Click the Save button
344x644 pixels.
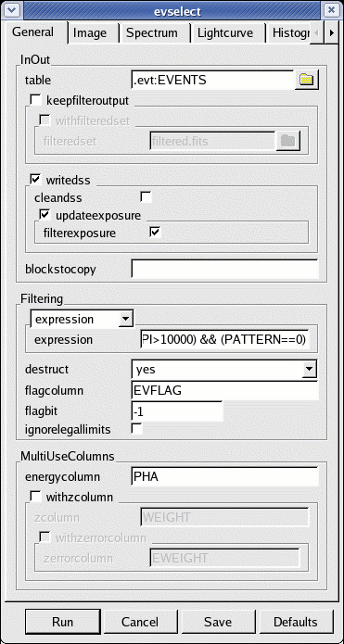tap(219, 622)
